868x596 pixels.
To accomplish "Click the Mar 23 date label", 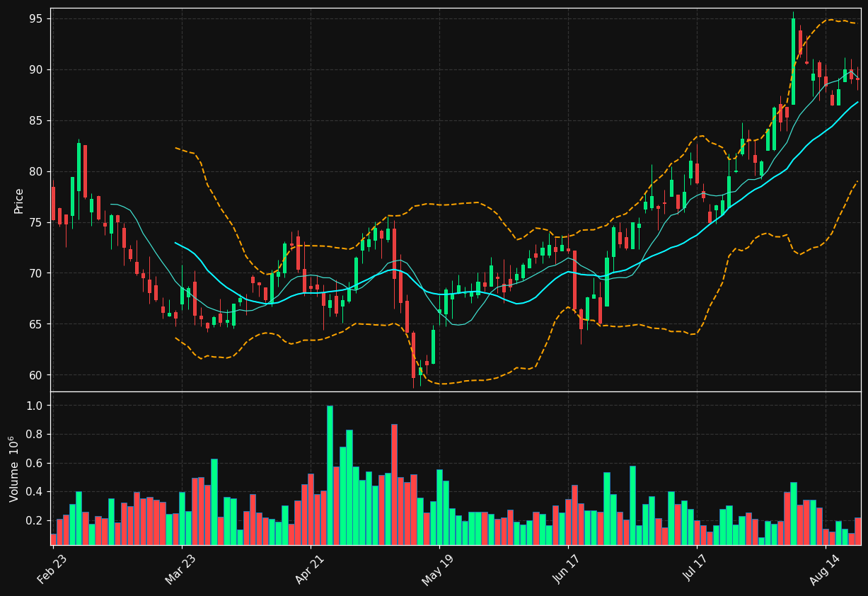I will tap(180, 568).
